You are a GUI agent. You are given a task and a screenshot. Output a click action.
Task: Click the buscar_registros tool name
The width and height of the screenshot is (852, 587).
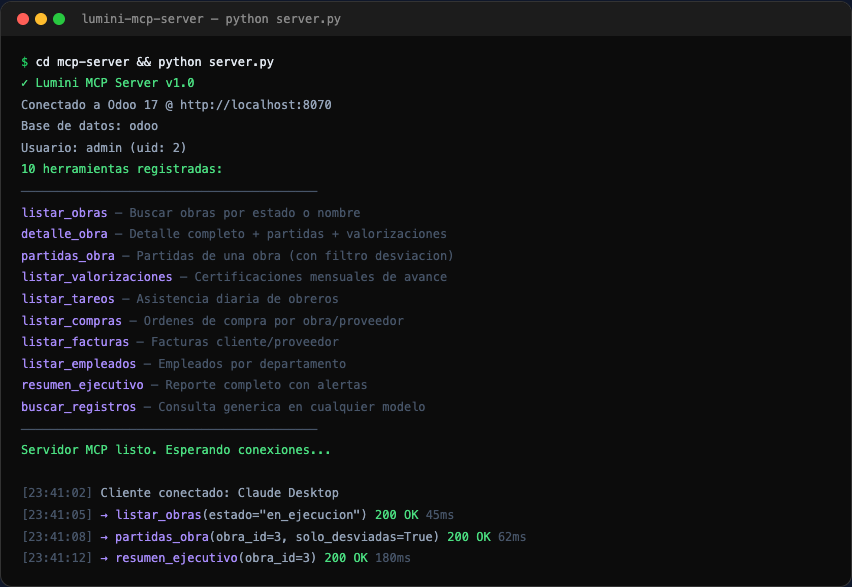click(79, 407)
